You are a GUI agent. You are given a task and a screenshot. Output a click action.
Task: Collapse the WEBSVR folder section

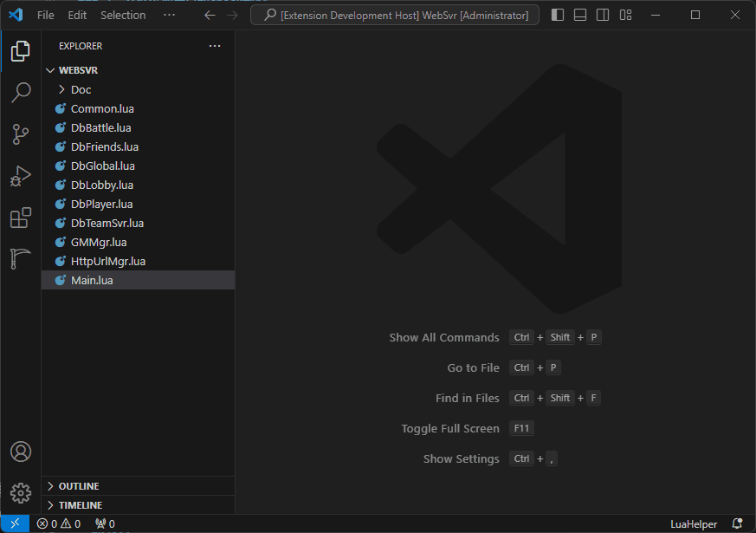138,70
